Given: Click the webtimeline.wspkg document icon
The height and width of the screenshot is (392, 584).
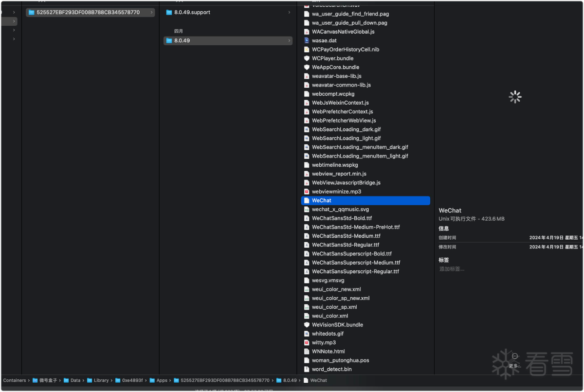Looking at the screenshot, I should 307,165.
